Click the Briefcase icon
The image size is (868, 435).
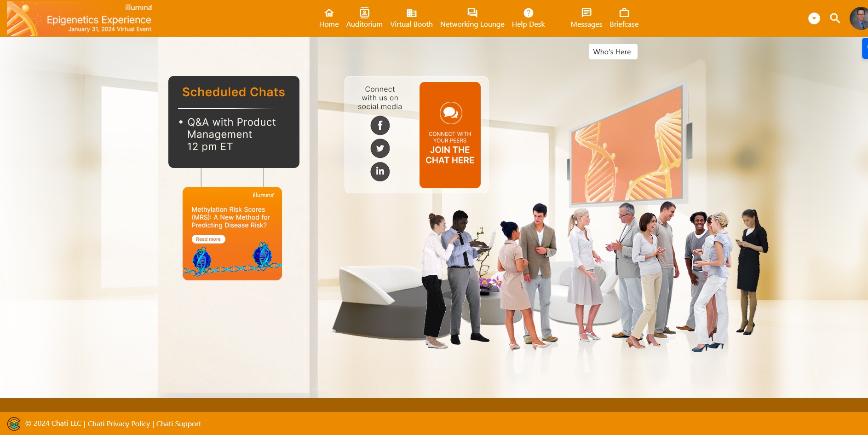tap(624, 13)
